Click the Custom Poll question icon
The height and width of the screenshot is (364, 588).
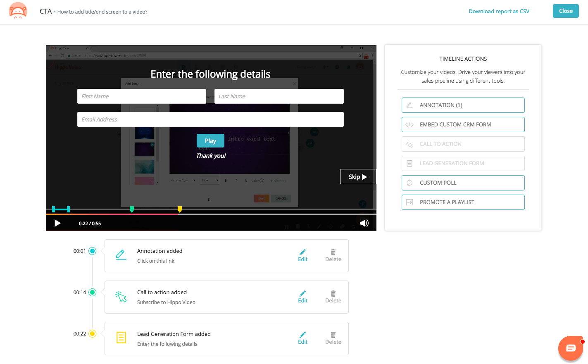pyautogui.click(x=409, y=183)
